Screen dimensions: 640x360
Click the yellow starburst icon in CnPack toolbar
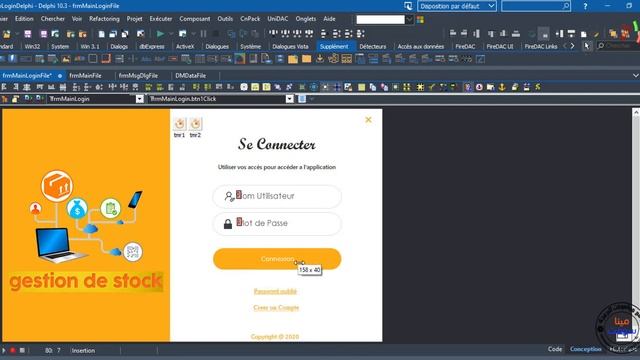pos(420,87)
